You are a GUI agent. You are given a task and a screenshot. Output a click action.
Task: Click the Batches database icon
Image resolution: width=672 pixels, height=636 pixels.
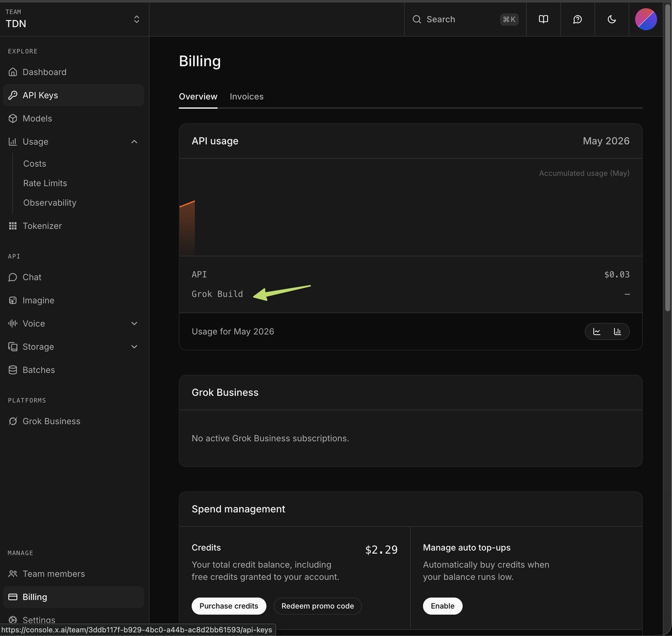tap(13, 370)
